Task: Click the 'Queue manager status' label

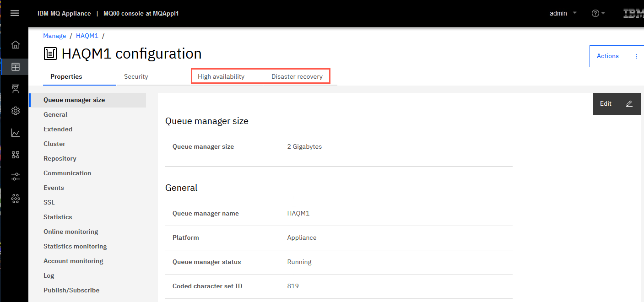Action: coord(206,262)
